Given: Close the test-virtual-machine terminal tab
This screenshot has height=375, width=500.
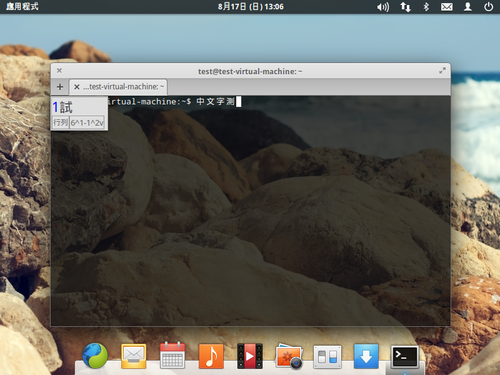Looking at the screenshot, I should [77, 87].
